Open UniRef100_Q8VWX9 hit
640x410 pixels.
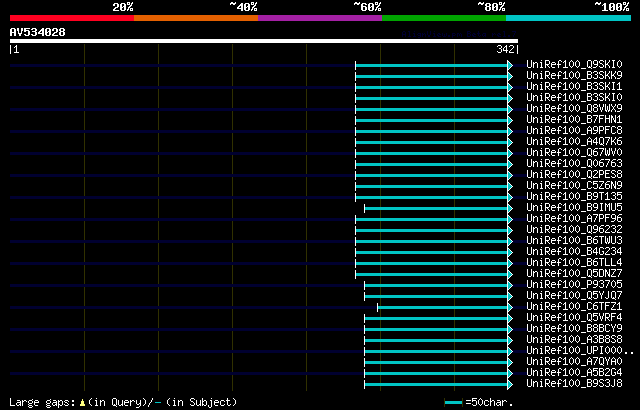click(x=574, y=109)
